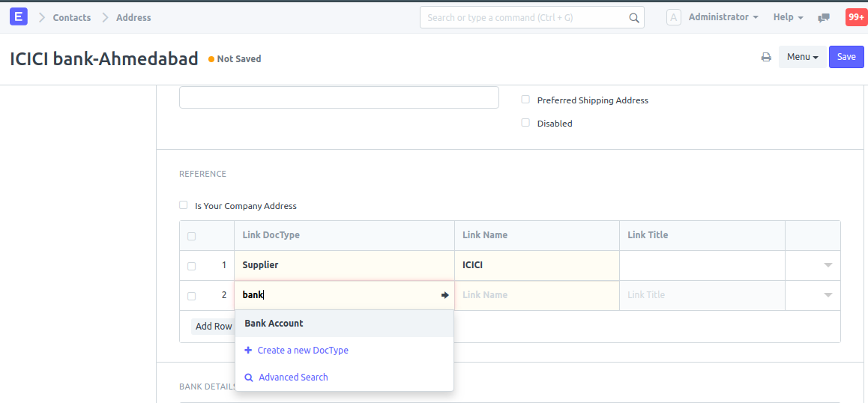Click the REFERENCE section heading
The height and width of the screenshot is (403, 868).
[202, 174]
